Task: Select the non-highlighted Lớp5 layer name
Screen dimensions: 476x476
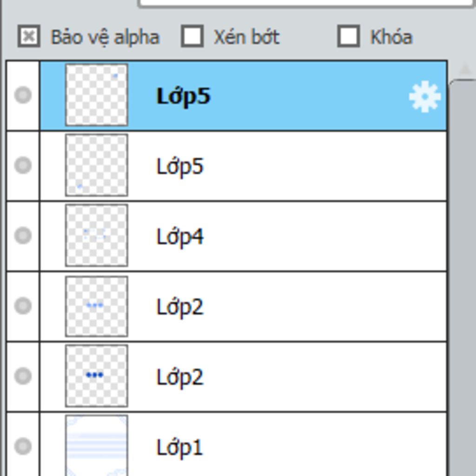Action: 180,167
